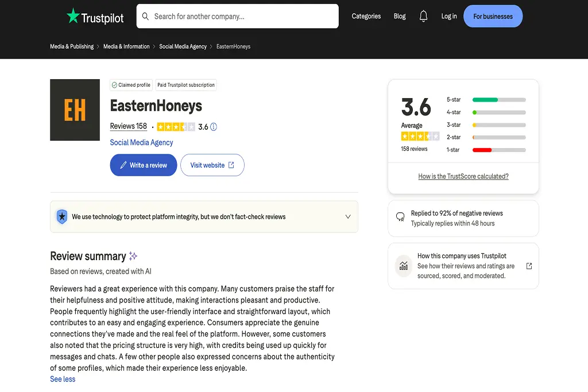Click the bar chart icon in company Trustpilot card
Screen dimensions: 588x392
click(x=403, y=266)
